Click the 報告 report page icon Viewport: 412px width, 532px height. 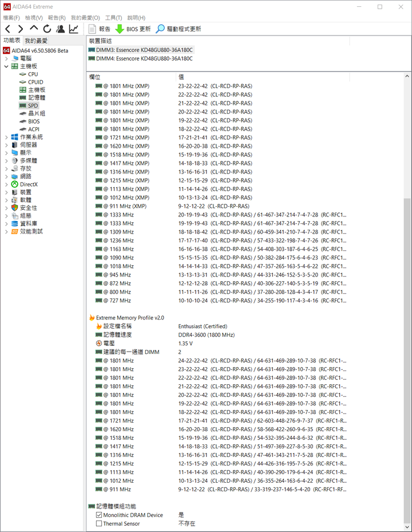tap(92, 29)
